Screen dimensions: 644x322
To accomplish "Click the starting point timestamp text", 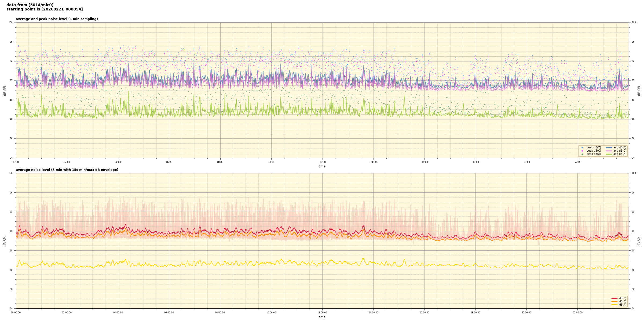I will click(x=45, y=9).
